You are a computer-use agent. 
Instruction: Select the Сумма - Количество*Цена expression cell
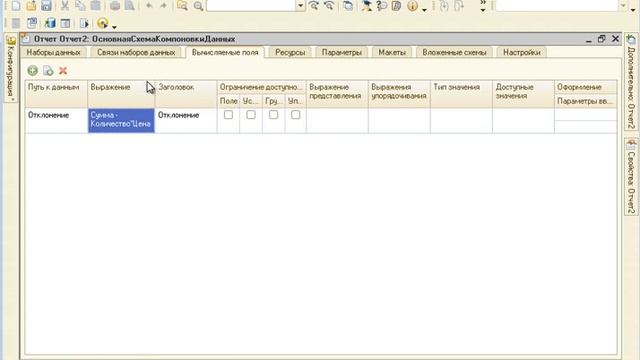coord(121,120)
